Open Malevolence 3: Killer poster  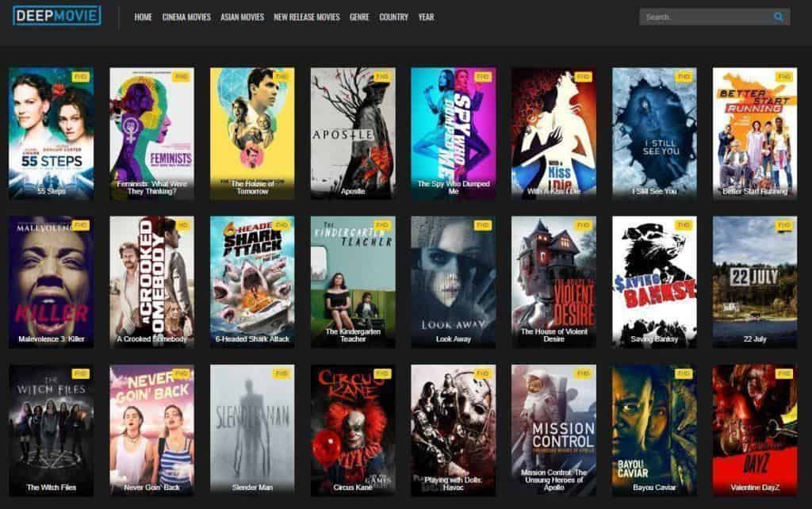[52, 281]
